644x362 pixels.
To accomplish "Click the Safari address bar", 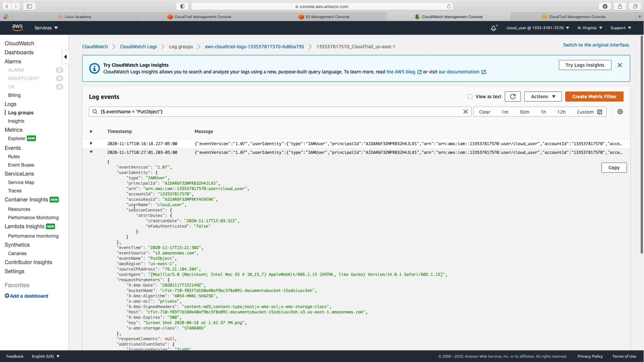I will (x=322, y=6).
